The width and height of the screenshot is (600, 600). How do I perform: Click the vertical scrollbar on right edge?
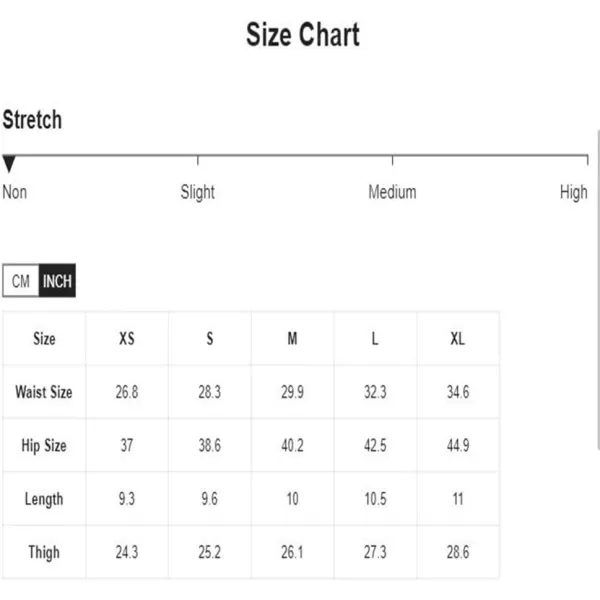pos(598,289)
